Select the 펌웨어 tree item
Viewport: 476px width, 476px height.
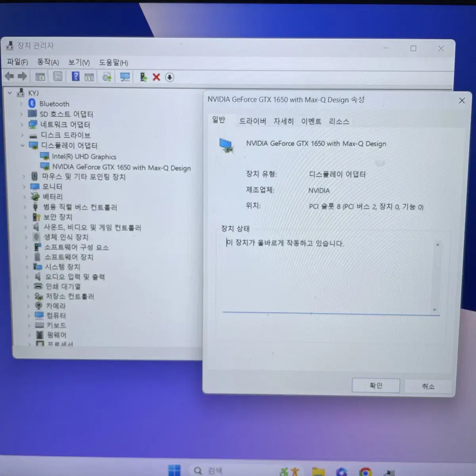click(x=57, y=335)
